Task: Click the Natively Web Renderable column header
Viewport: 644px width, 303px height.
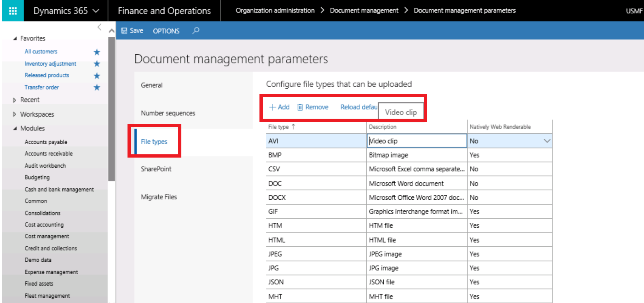Action: 510,127
